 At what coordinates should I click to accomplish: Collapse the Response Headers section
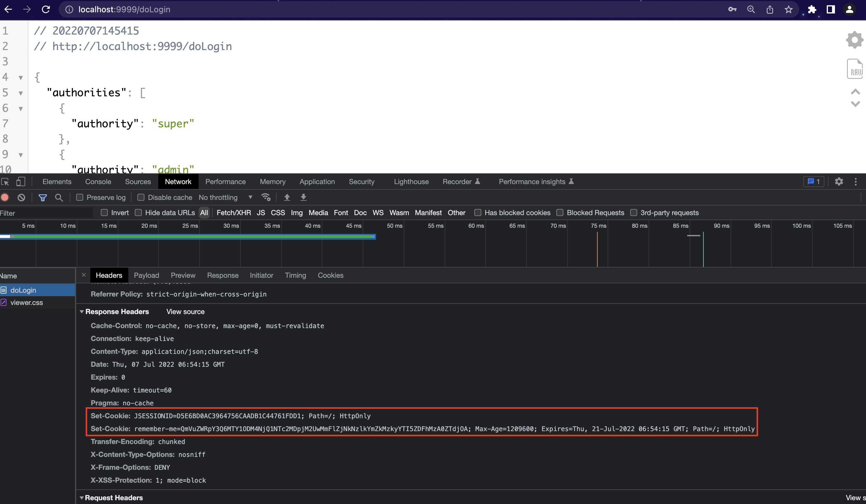click(82, 312)
